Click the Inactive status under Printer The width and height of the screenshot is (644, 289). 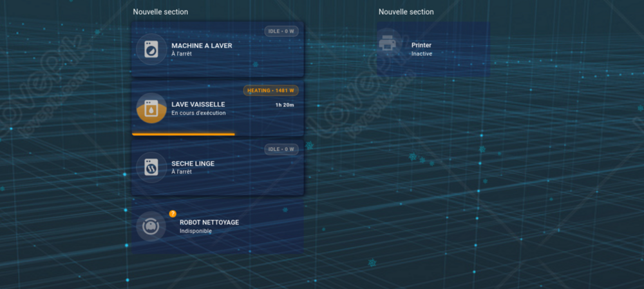coord(422,54)
